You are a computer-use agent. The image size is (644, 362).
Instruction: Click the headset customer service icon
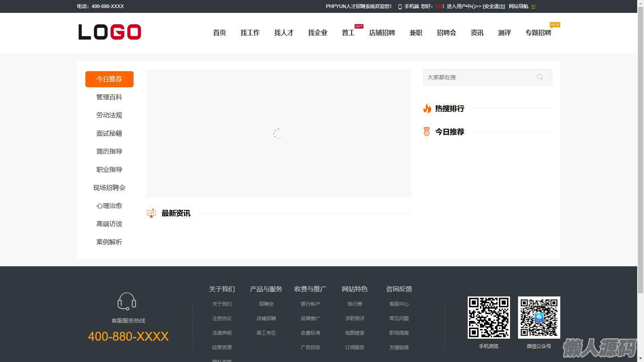127,301
